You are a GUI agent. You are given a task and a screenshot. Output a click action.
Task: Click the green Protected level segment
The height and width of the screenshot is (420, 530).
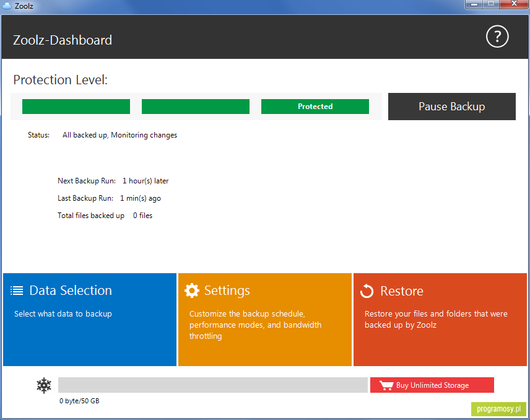pos(315,107)
